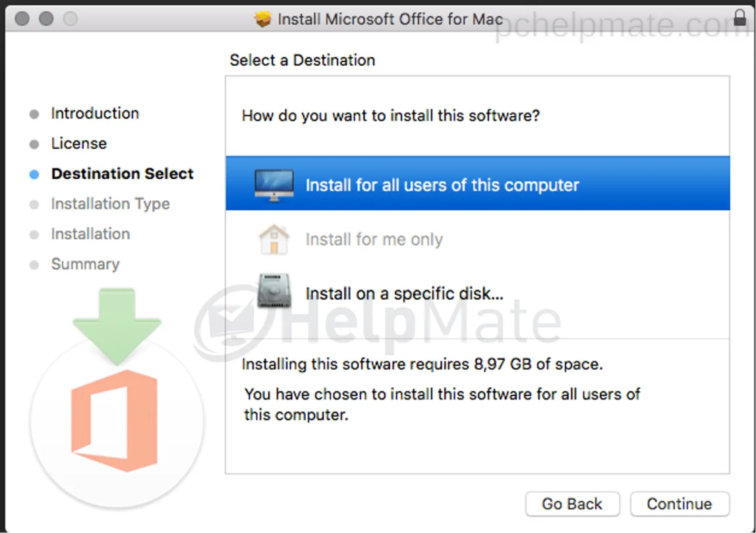This screenshot has height=533, width=756.
Task: Click the iMac computer icon
Action: coord(274,185)
